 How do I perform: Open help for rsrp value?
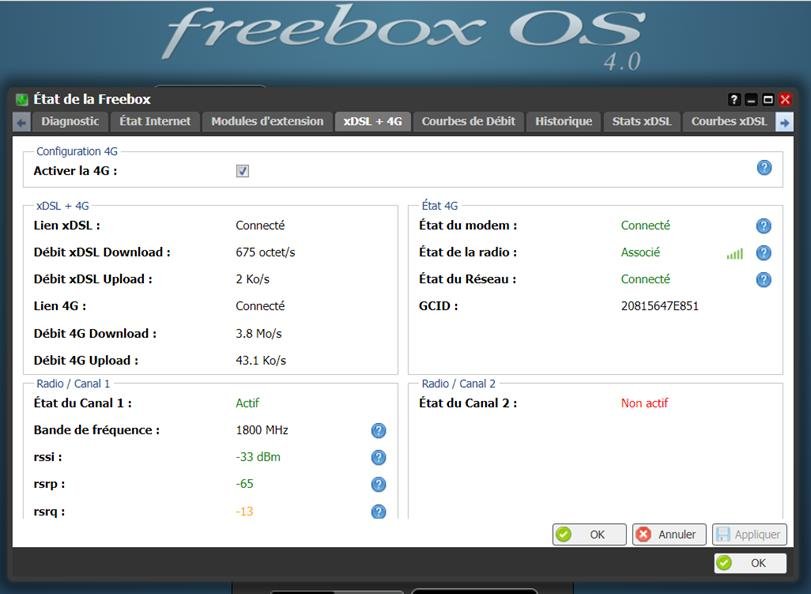pos(379,484)
